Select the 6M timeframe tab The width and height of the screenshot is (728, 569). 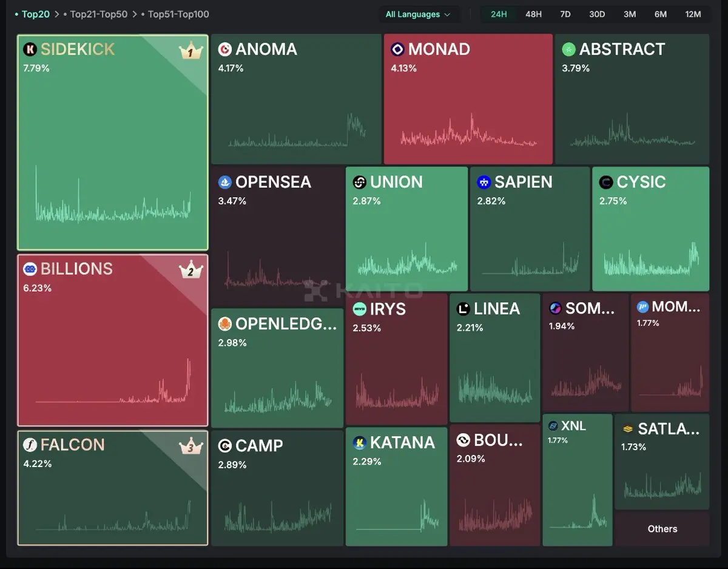661,15
